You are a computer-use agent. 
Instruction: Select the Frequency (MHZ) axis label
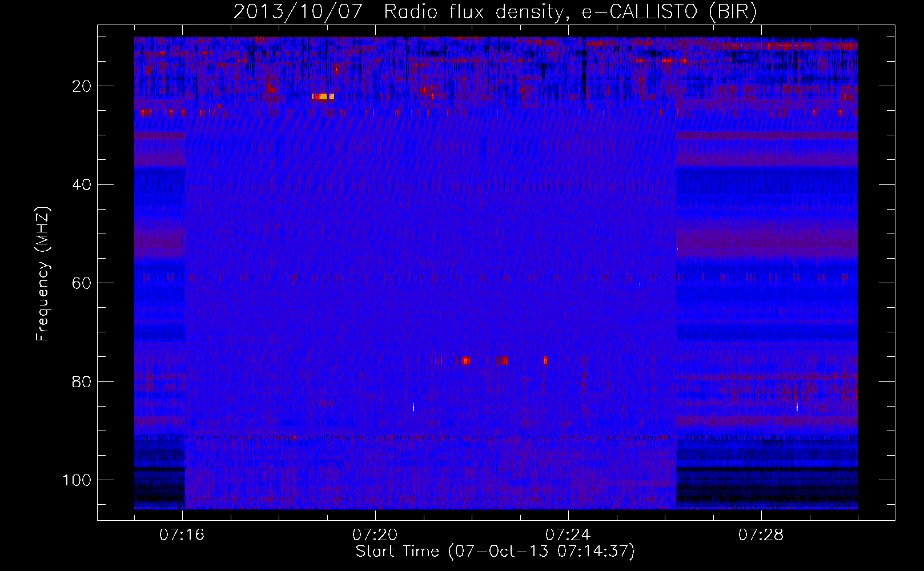(43, 274)
